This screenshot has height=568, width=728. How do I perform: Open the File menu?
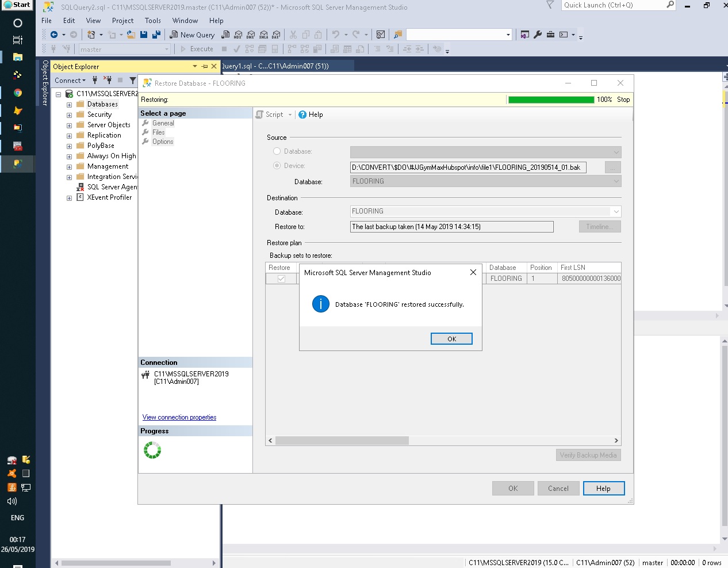tap(47, 21)
